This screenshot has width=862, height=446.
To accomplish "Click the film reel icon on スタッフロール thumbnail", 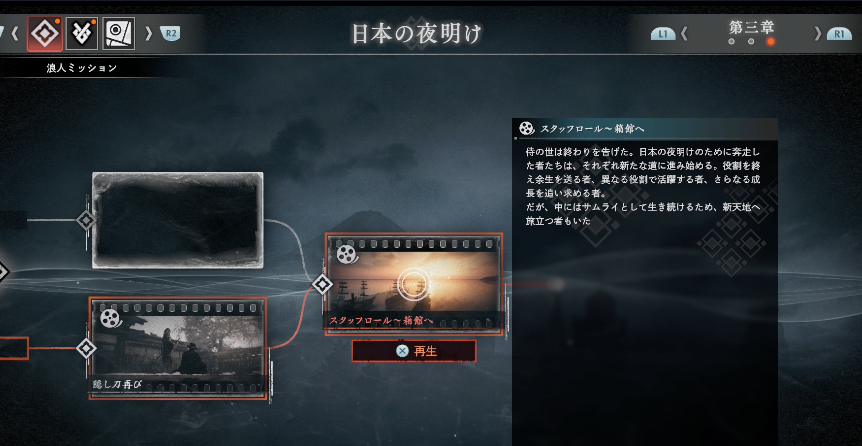I will 346,254.
